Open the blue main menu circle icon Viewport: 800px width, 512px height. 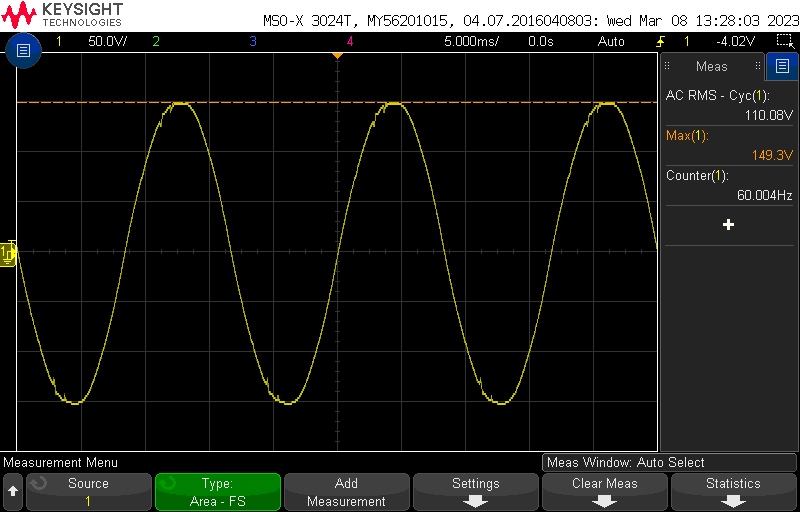23,50
